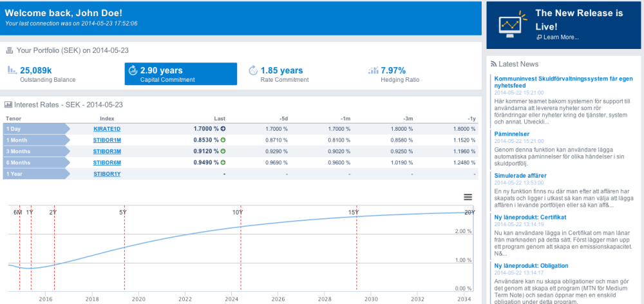Screen dimensions: 644x304
Task: Select the 6 Months tenor row label
Action: point(37,162)
